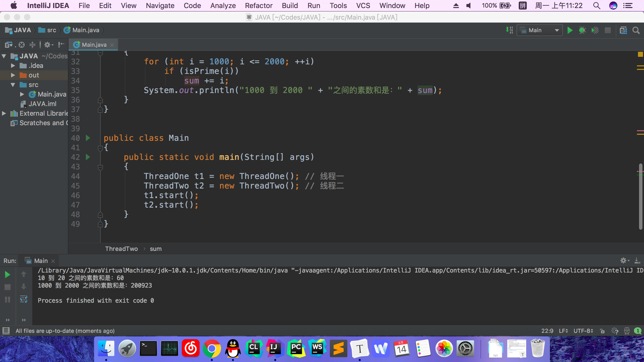644x362 pixels.
Task: Toggle soft-wrap in Run console
Action: click(x=24, y=299)
